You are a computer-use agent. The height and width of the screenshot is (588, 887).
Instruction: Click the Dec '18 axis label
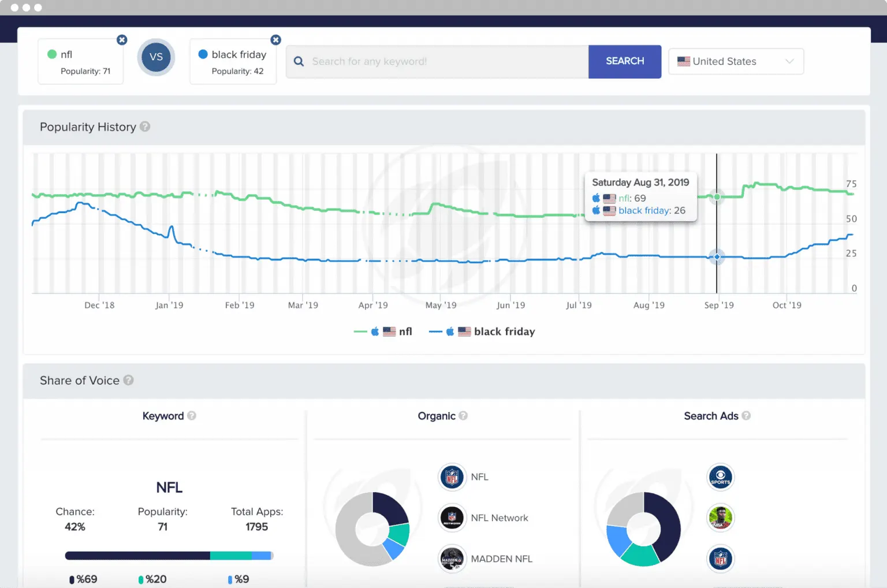click(99, 305)
